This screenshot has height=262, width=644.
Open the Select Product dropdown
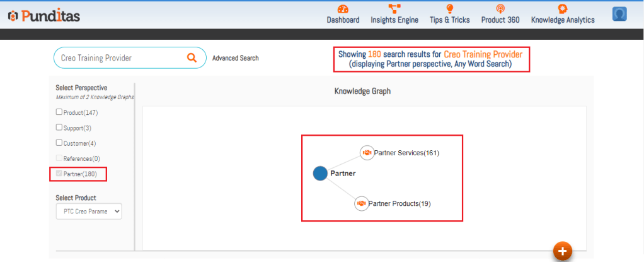pos(88,211)
